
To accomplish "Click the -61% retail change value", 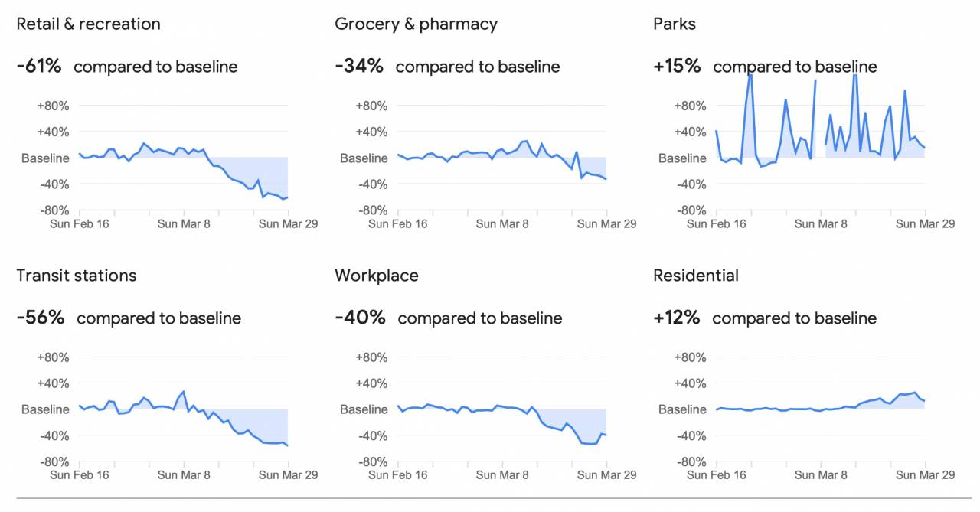I will [x=39, y=66].
